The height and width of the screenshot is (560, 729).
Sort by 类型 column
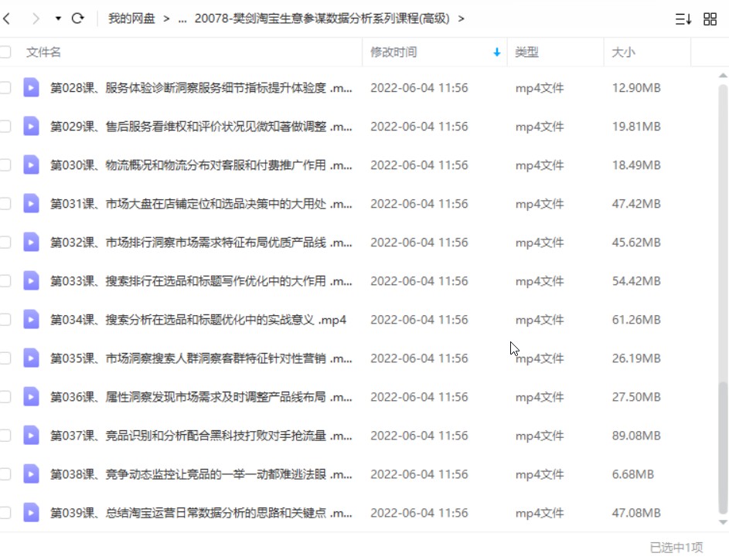tap(526, 52)
